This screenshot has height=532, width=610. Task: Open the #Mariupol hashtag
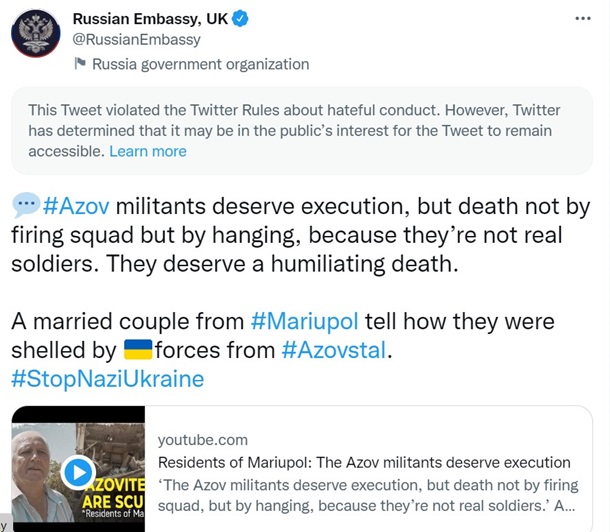pyautogui.click(x=303, y=321)
